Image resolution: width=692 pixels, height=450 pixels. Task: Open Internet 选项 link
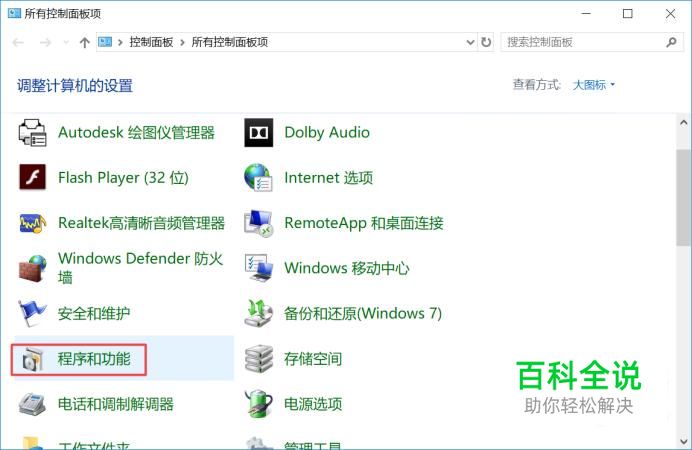tap(329, 178)
